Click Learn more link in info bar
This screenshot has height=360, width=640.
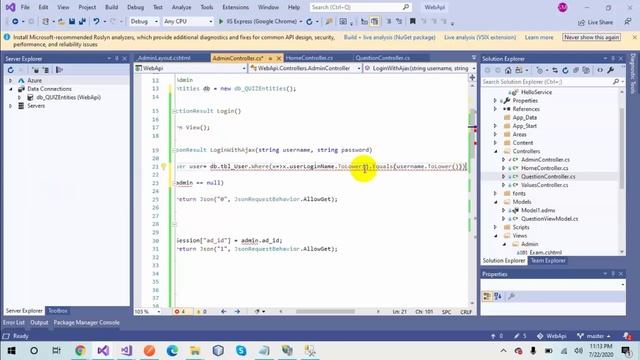pos(539,37)
